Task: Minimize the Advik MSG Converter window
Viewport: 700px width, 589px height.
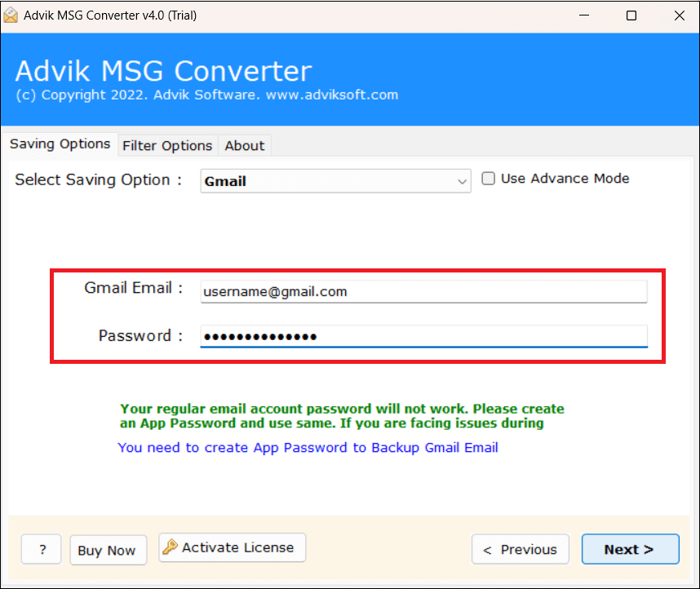Action: (584, 15)
